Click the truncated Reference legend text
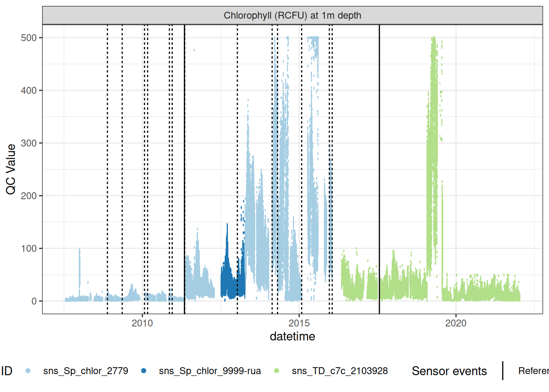Image resolution: width=549 pixels, height=392 pixels. tap(533, 371)
